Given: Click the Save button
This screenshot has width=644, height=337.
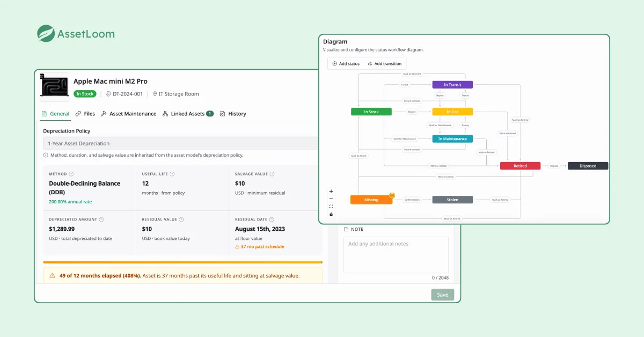Looking at the screenshot, I should (443, 295).
